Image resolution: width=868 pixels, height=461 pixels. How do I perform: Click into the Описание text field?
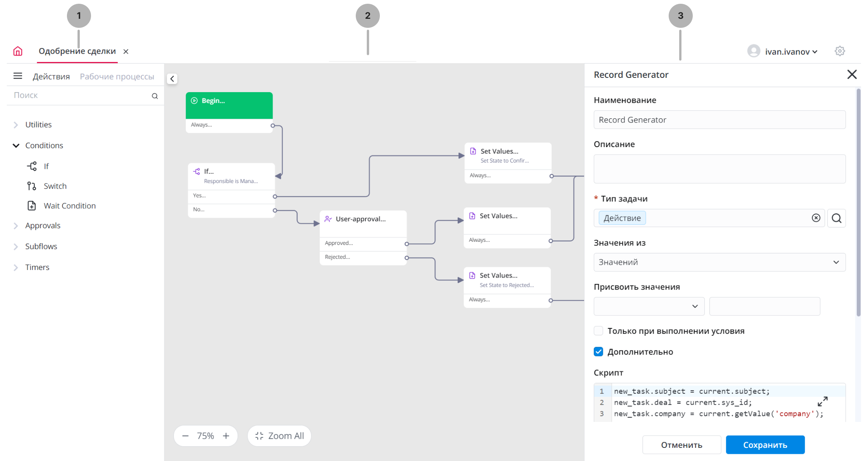(719, 169)
